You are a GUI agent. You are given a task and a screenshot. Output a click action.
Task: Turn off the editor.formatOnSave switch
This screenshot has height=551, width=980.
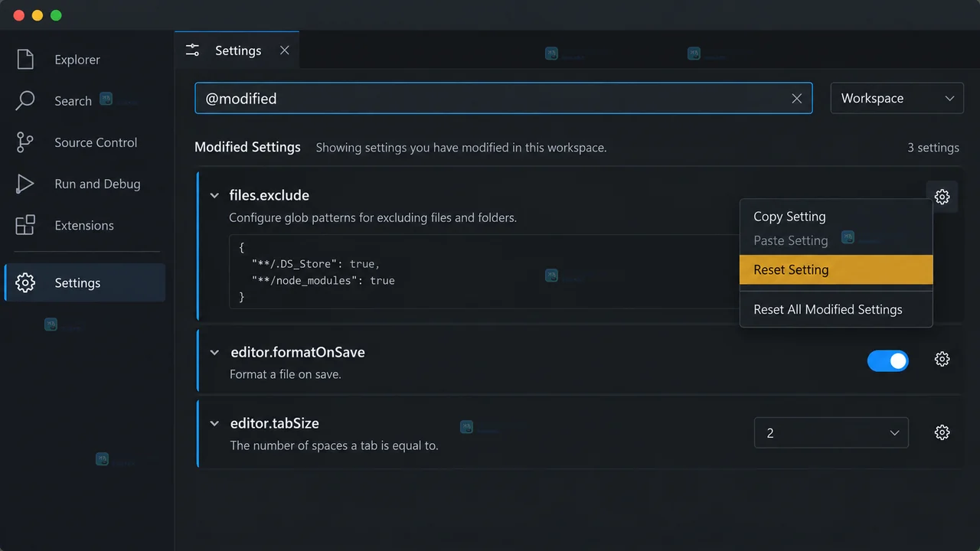click(887, 360)
